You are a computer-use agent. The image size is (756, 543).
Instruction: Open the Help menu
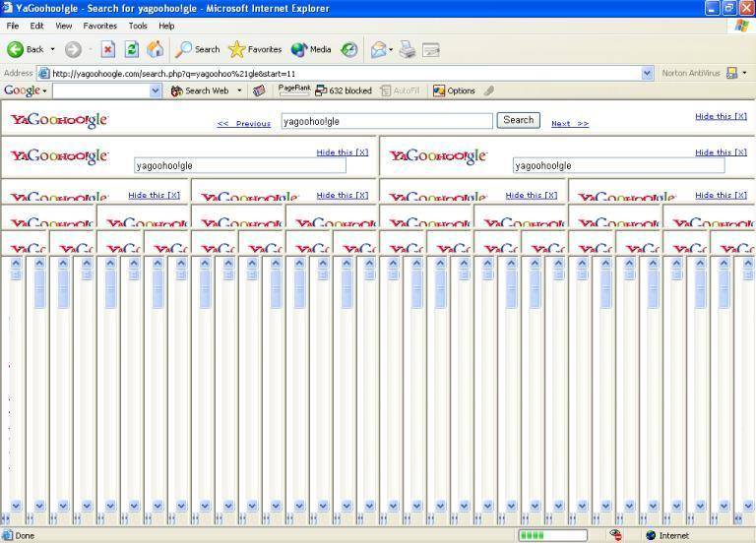[166, 26]
